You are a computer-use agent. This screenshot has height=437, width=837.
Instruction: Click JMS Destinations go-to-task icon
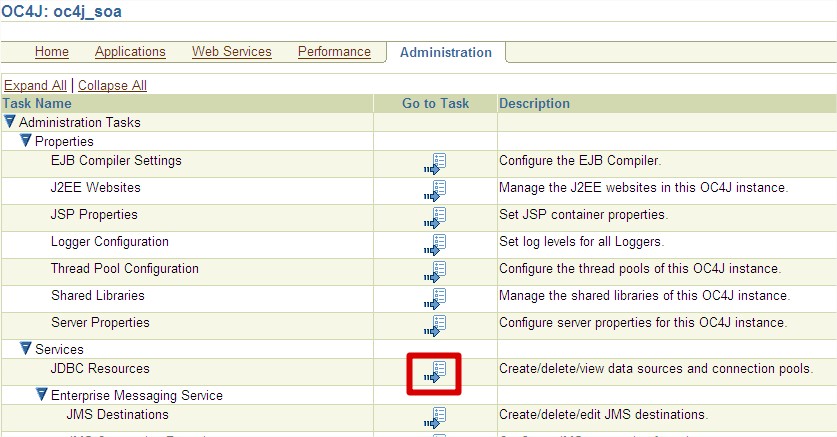[435, 418]
